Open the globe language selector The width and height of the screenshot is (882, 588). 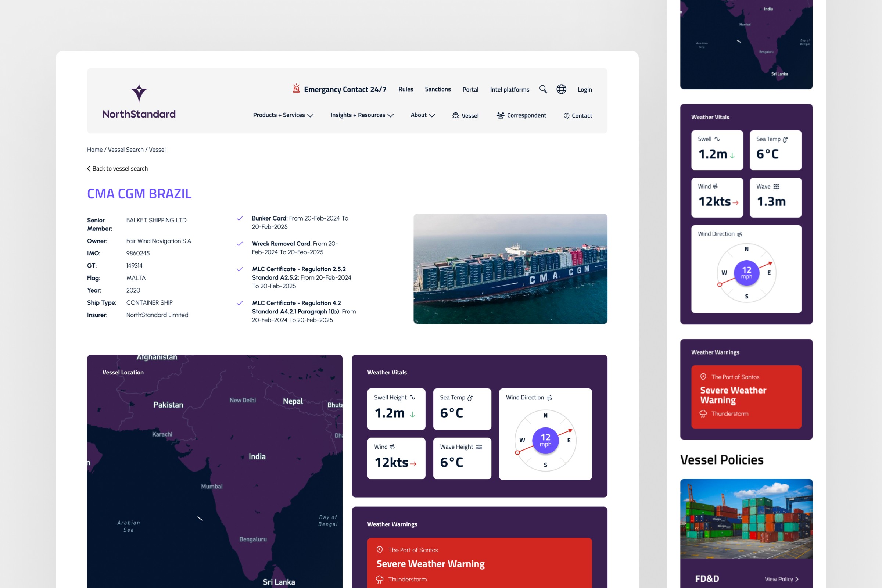tap(561, 89)
